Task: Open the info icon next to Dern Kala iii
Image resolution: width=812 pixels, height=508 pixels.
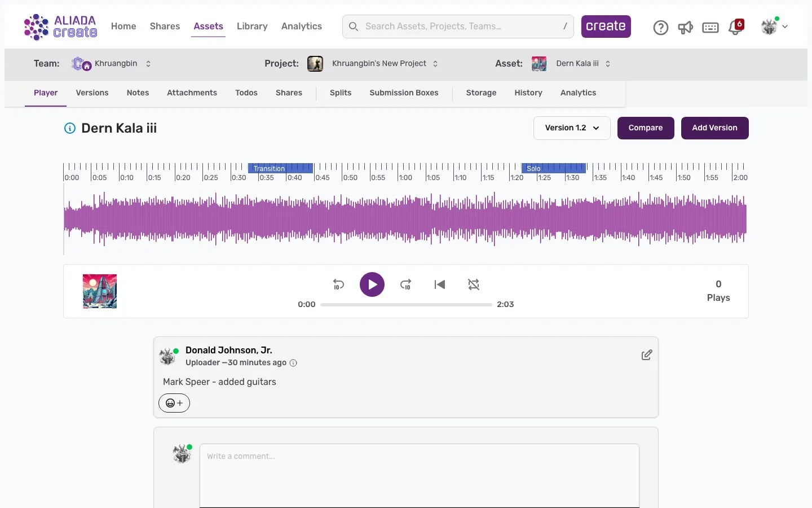Action: point(69,128)
